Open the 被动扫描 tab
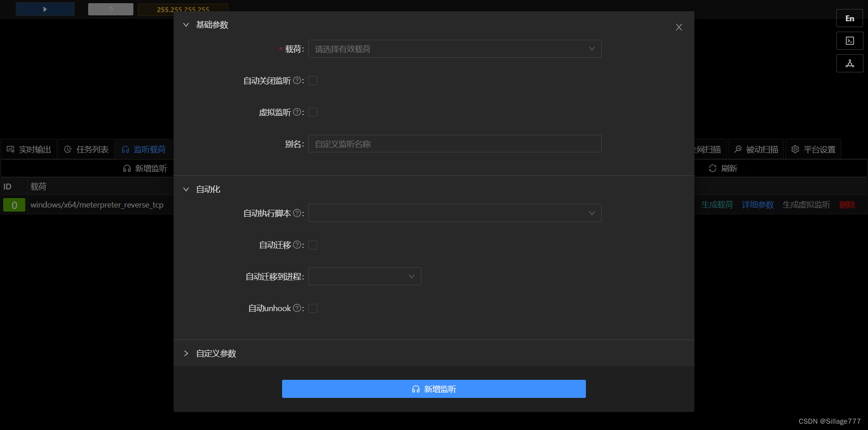This screenshot has width=868, height=430. pyautogui.click(x=756, y=149)
